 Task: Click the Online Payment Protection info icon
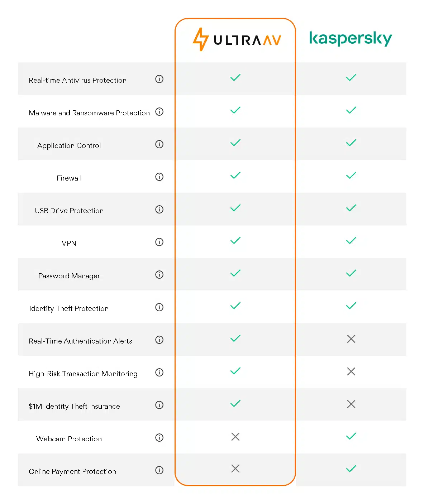point(159,470)
